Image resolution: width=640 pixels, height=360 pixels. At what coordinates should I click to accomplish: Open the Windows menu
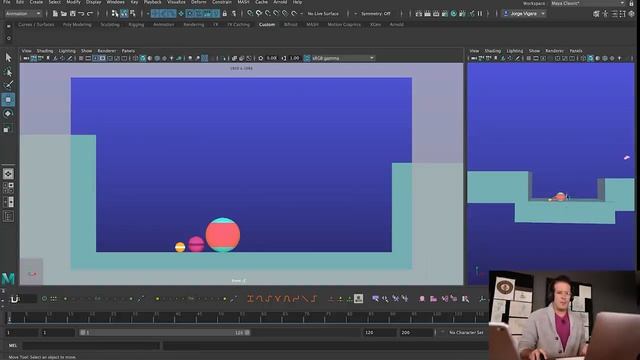pyautogui.click(x=115, y=2)
